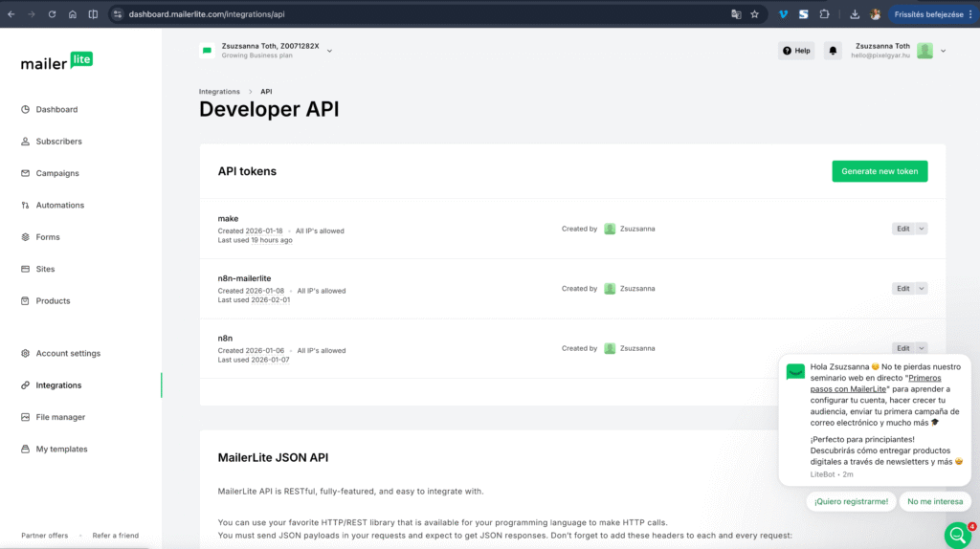The image size is (980, 549).
Task: Edit the make API token
Action: (902, 229)
